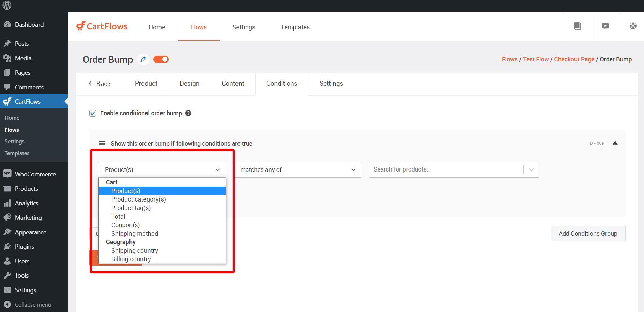The image size is (644, 312).
Task: Uncheck Enable conditional order bump
Action: click(x=93, y=113)
